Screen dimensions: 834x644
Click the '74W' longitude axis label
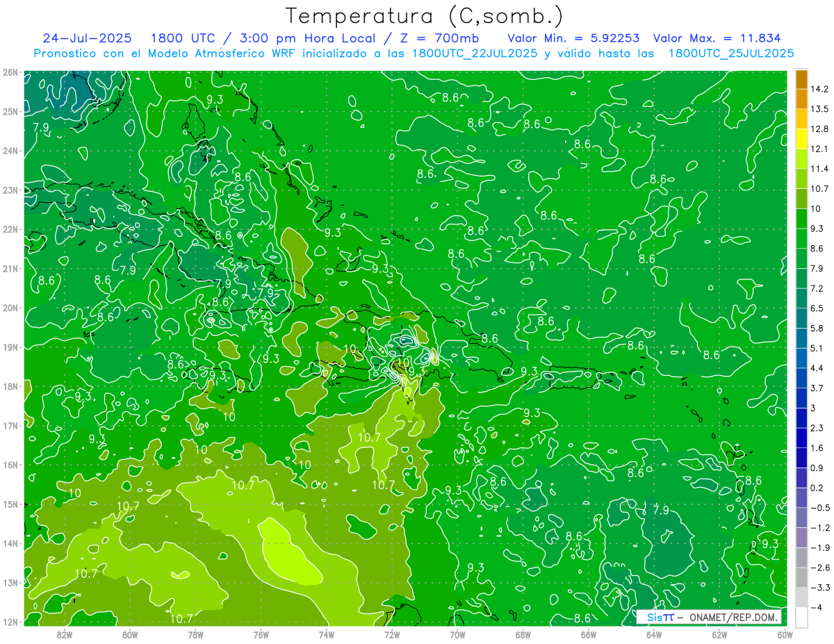327,634
